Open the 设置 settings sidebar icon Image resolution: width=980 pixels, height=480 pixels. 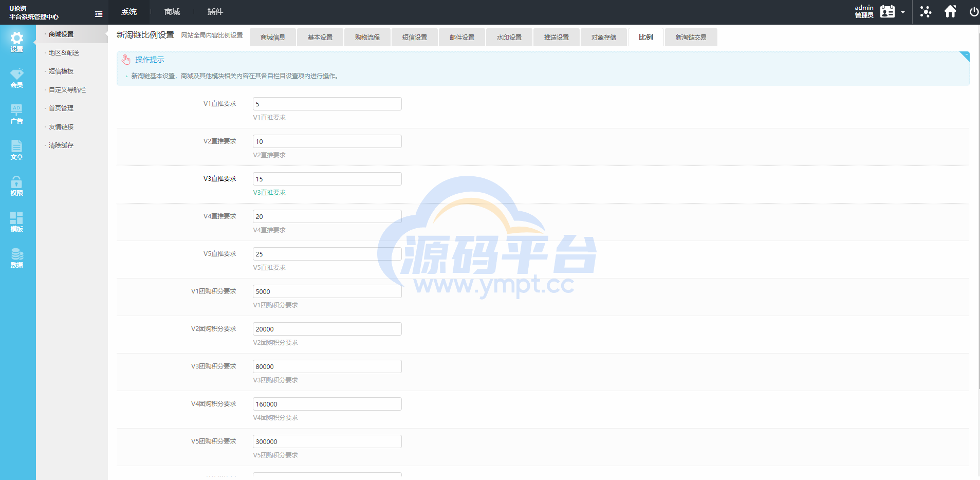[17, 42]
